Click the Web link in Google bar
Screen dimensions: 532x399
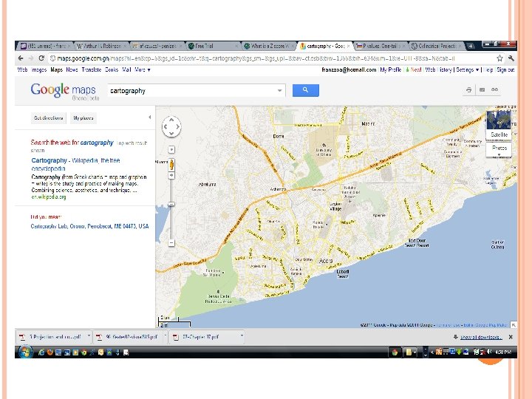tap(22, 69)
